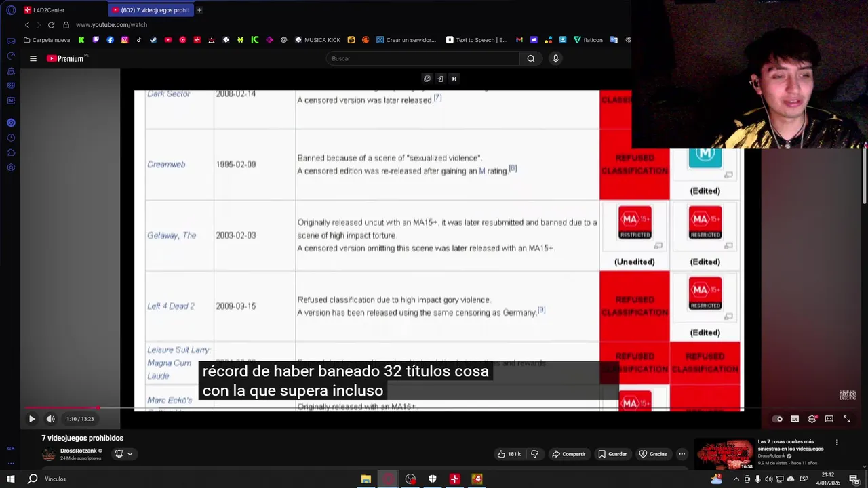Show hidden system tray icons
Viewport: 868px width, 488px height.
point(736,479)
